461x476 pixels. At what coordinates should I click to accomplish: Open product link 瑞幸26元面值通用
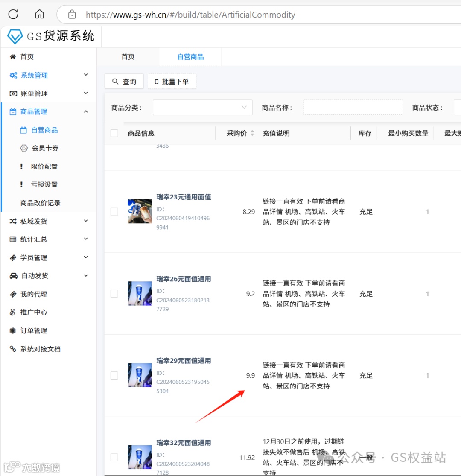click(184, 279)
